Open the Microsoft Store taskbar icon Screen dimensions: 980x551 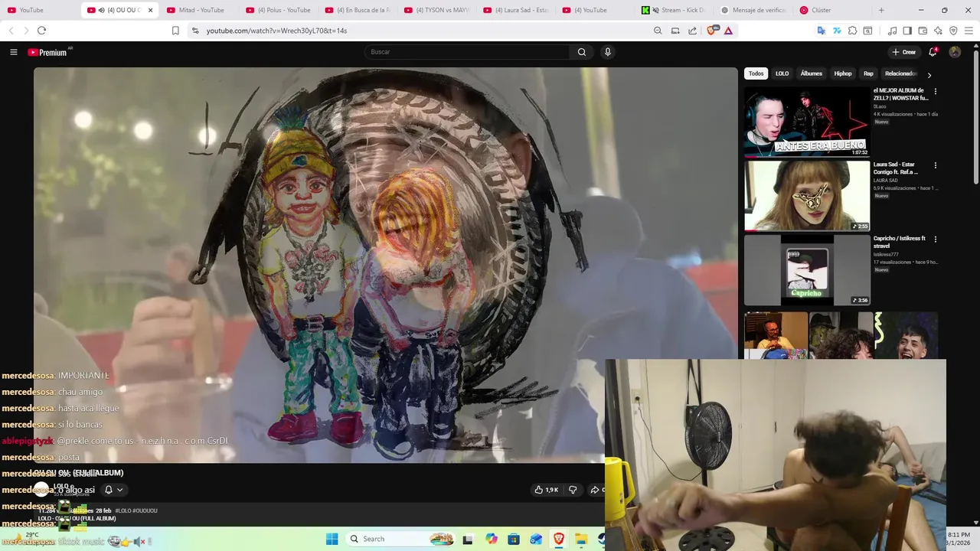click(x=514, y=539)
